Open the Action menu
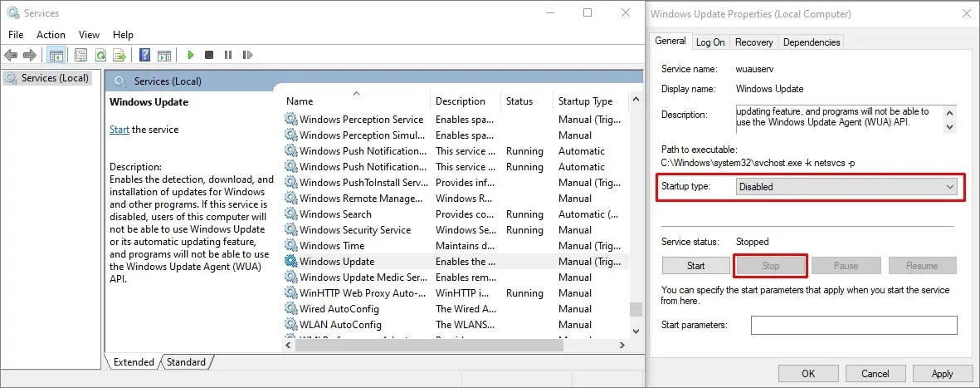Screen dimensions: 980x388 [51, 34]
